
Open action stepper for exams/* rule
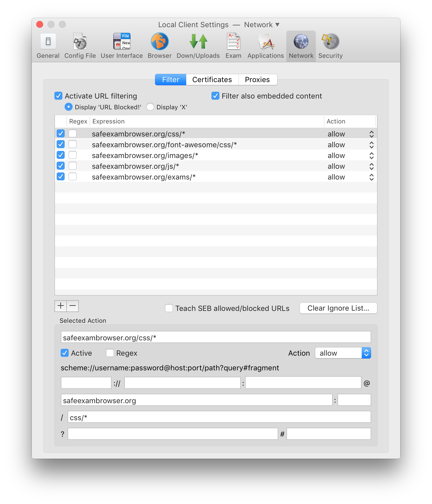(371, 177)
